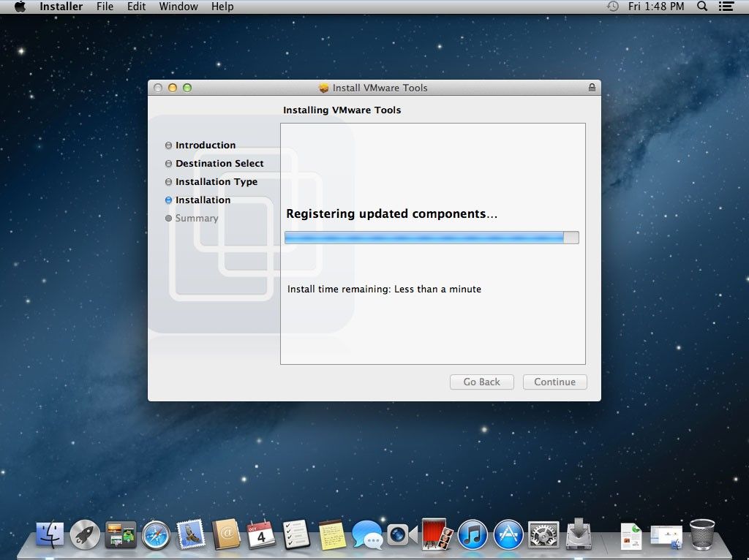Open Notification Center list icon

(726, 7)
